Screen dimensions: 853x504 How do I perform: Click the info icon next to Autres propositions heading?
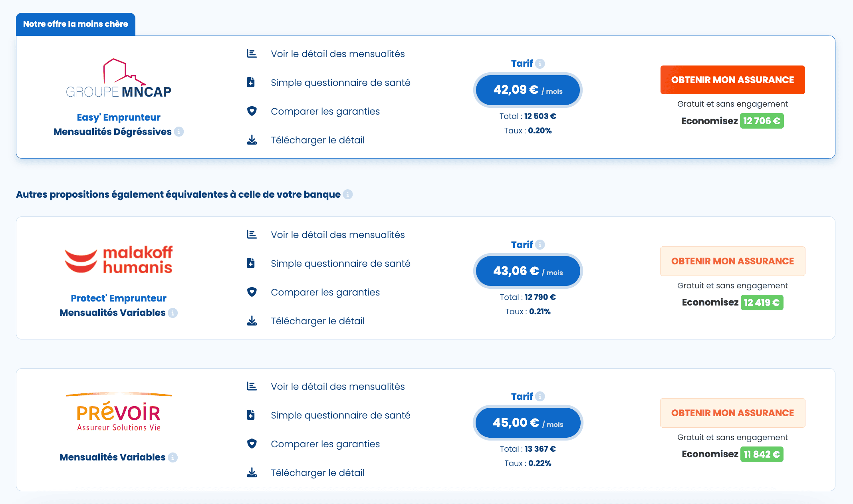347,194
